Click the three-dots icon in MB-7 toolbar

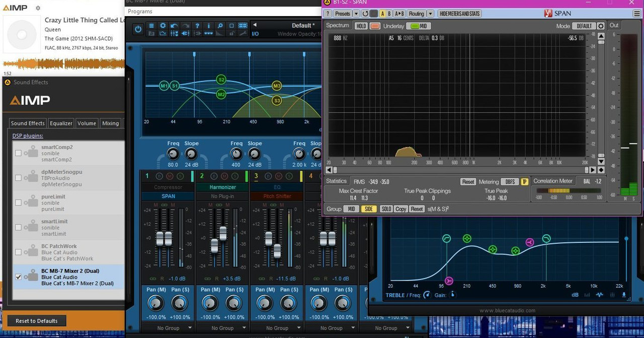coord(208,34)
